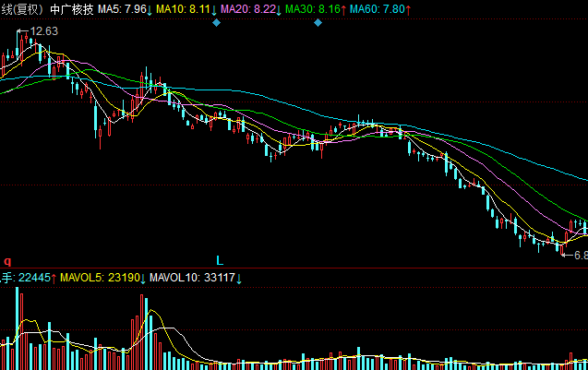Click the first blue diamond event marker

pos(216,22)
